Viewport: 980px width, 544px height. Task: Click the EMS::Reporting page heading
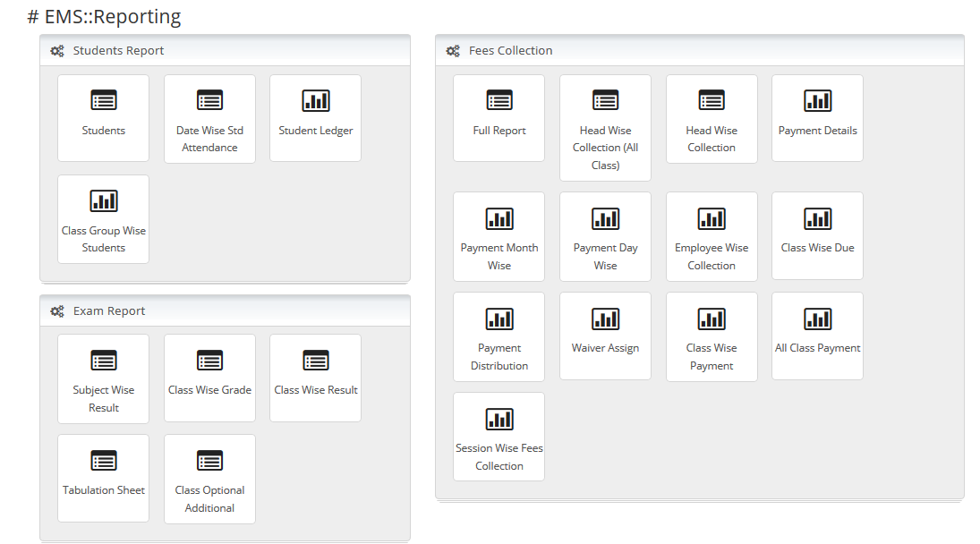pyautogui.click(x=104, y=16)
